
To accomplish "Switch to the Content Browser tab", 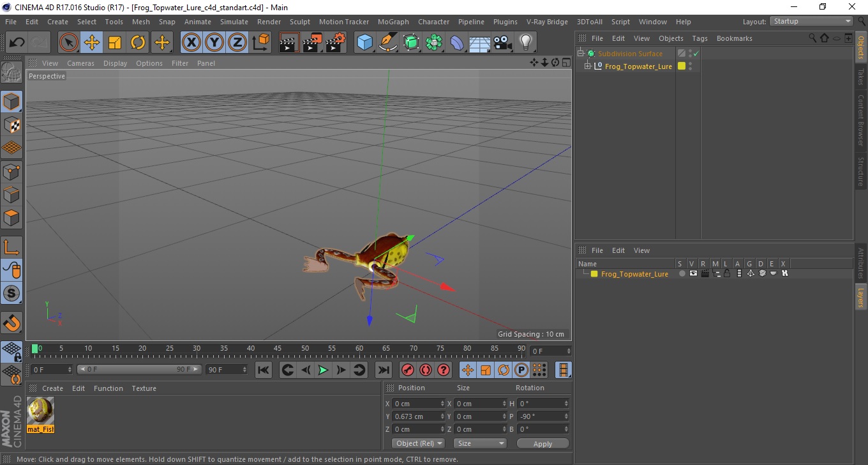I will [861, 120].
